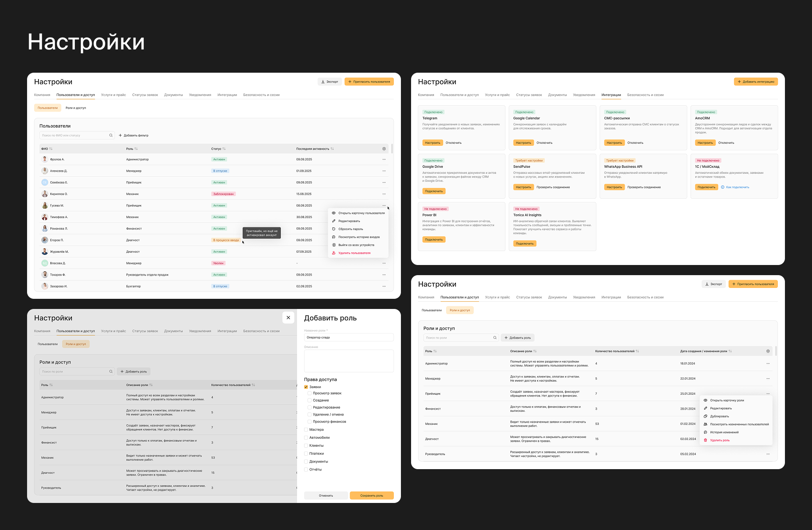
Task: Select Посмотреть историю входов menu entry
Action: 359,237
